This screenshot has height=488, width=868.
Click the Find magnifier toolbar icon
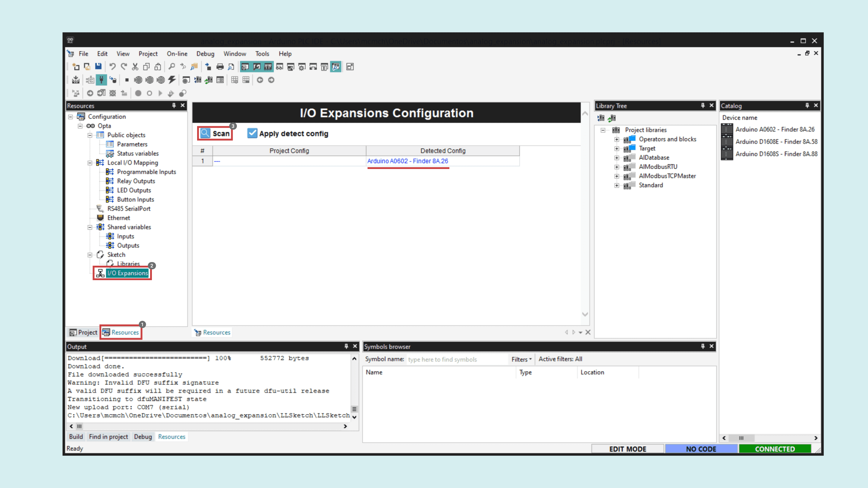(x=171, y=66)
